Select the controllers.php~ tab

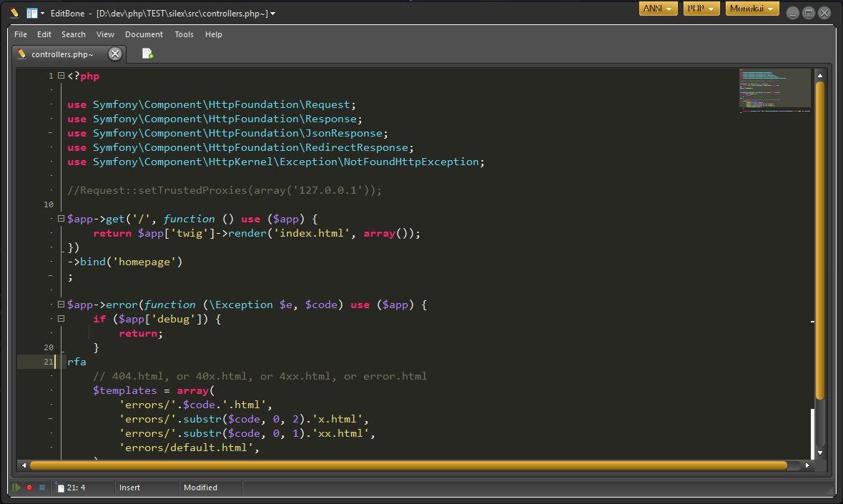(61, 54)
